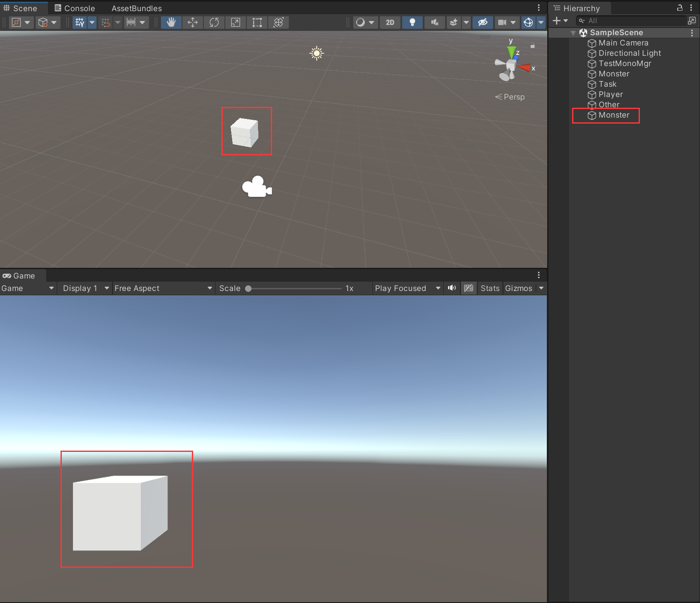Toggle 2D view mode
This screenshot has height=603, width=700.
pos(390,22)
